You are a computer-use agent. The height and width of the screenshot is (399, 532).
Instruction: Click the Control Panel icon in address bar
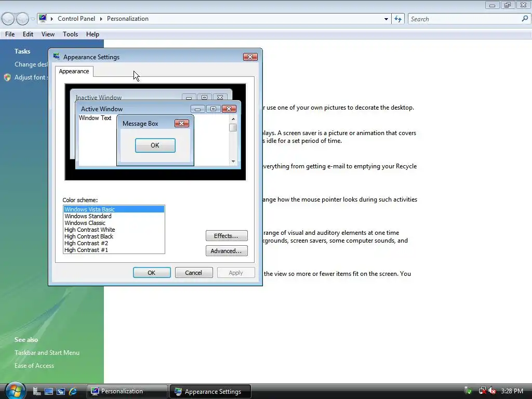(43, 18)
